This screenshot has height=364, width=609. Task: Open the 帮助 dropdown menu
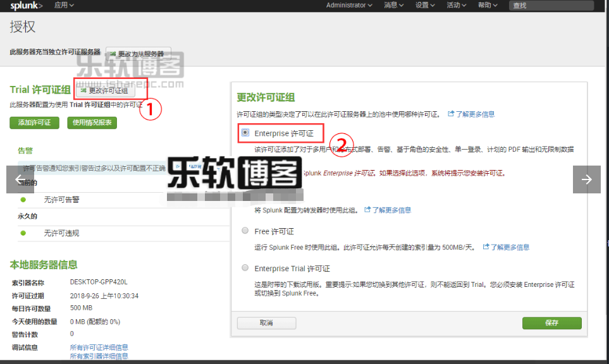tap(488, 5)
